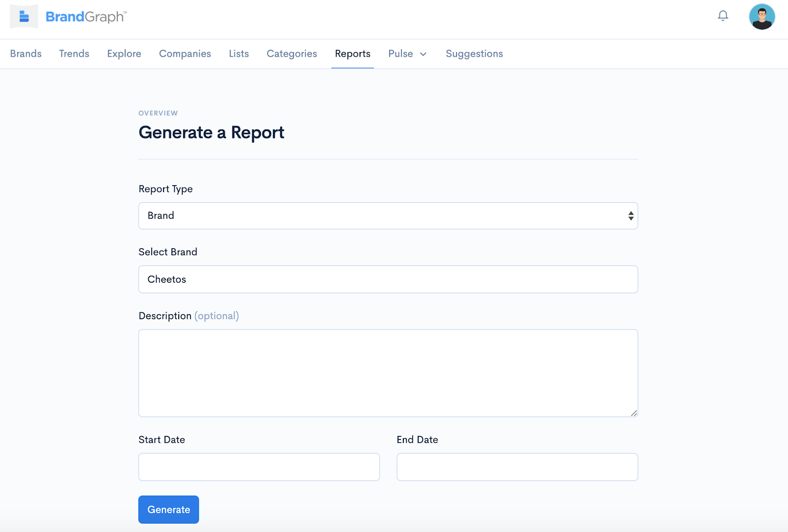Open the user profile avatar
Screen dimensions: 788x532
click(x=762, y=17)
